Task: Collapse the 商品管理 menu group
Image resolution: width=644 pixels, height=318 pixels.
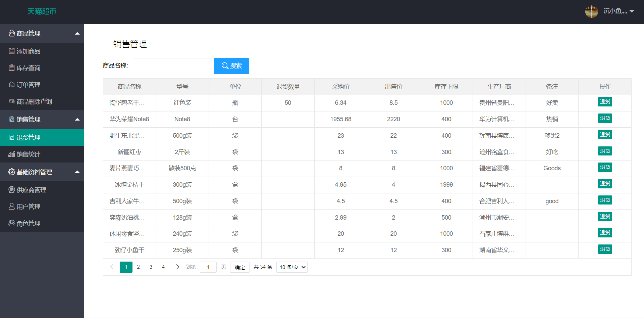Action: (x=77, y=33)
